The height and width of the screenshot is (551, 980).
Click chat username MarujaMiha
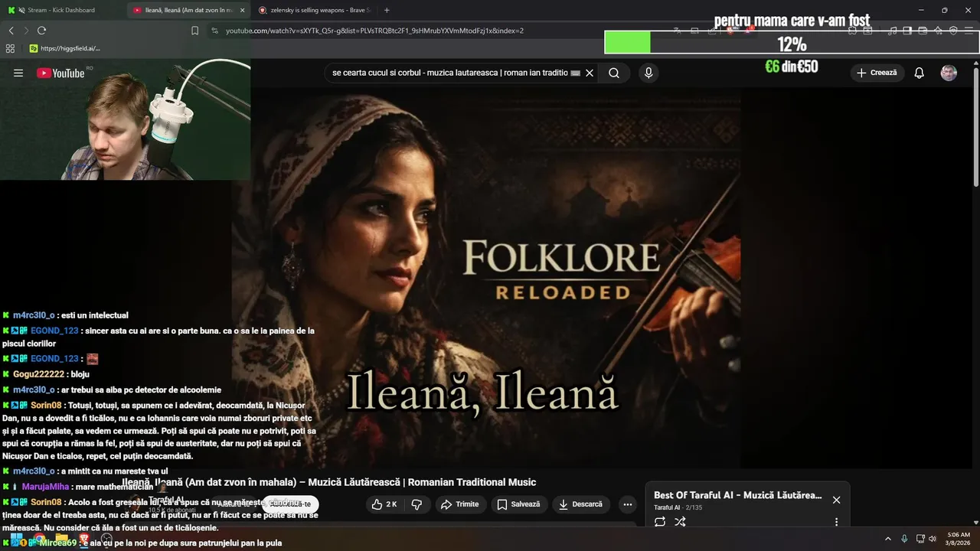[45, 487]
